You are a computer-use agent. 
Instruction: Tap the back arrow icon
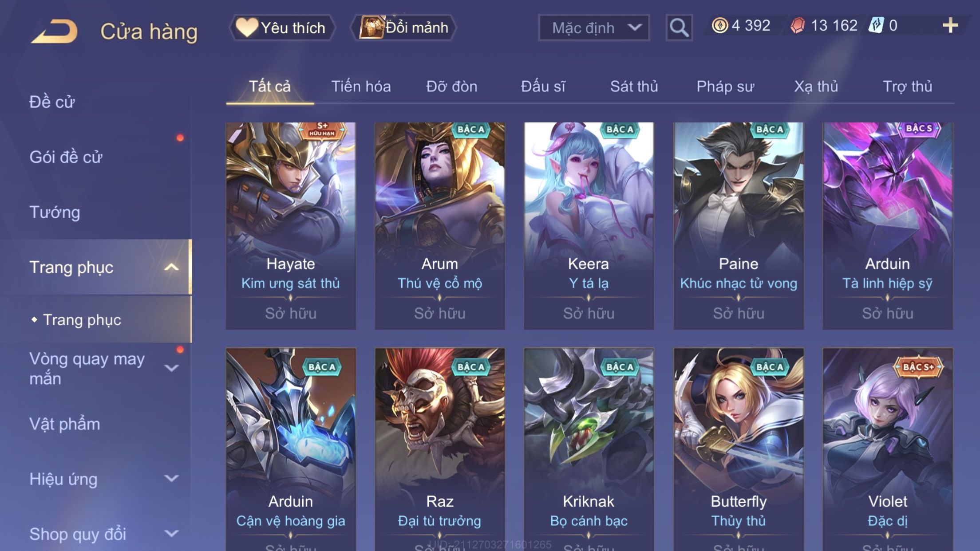tap(54, 31)
